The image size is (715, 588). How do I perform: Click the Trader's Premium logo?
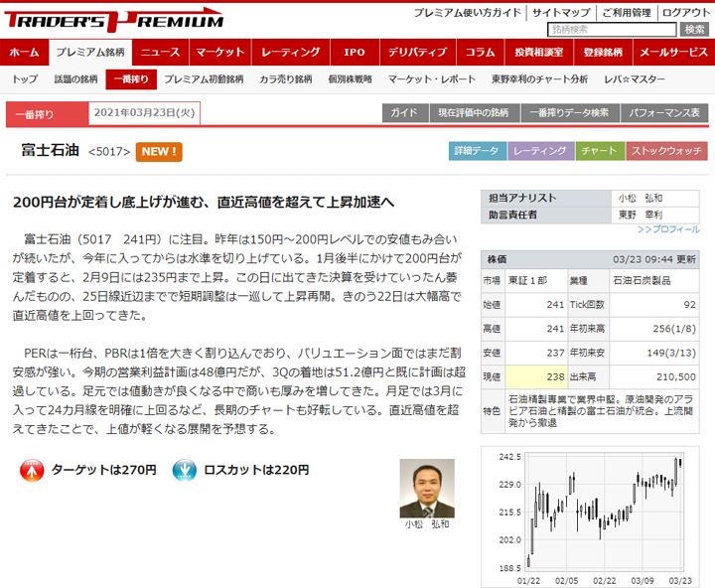(114, 20)
